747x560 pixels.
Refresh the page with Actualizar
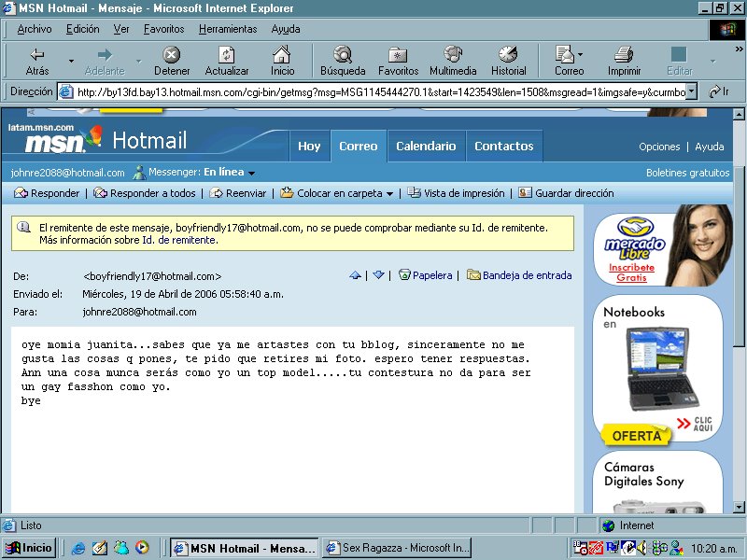pyautogui.click(x=227, y=62)
